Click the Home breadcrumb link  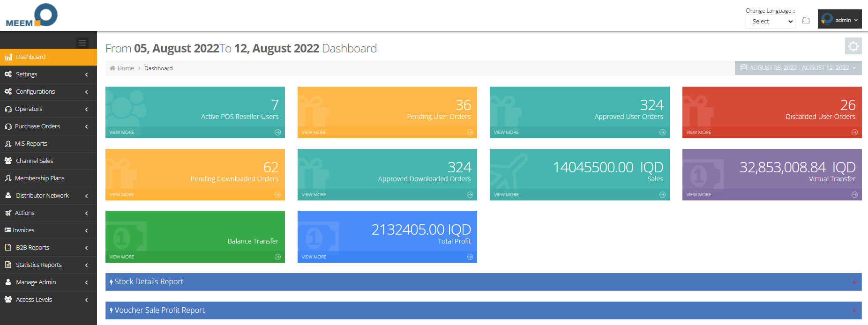(126, 68)
